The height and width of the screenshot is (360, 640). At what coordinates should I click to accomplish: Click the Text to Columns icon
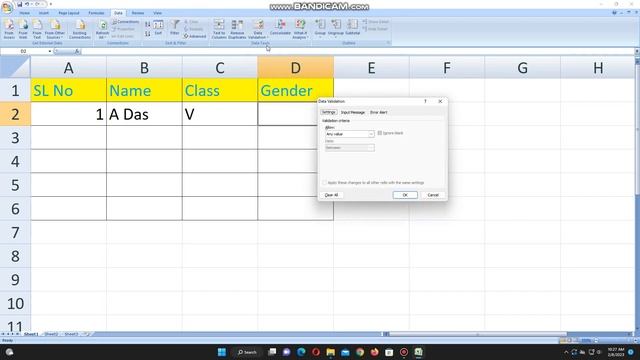[219, 29]
